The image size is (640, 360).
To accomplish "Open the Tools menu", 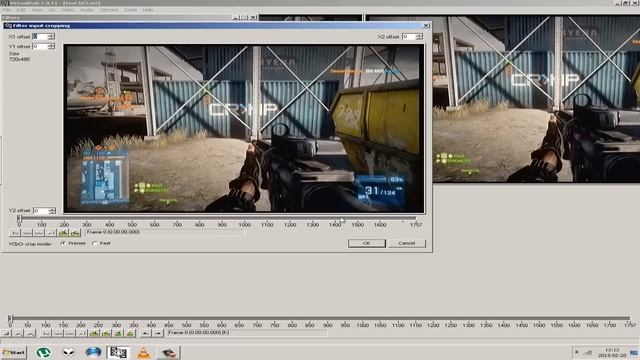I will point(131,10).
